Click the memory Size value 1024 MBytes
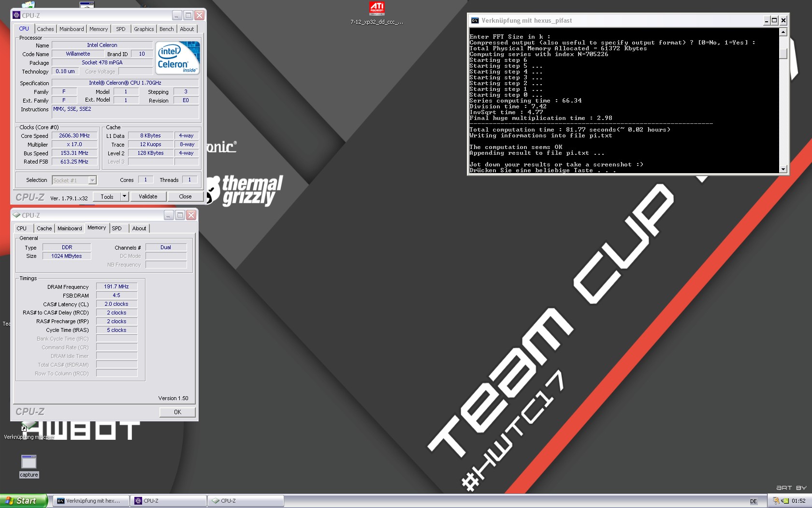812x508 pixels. click(67, 256)
